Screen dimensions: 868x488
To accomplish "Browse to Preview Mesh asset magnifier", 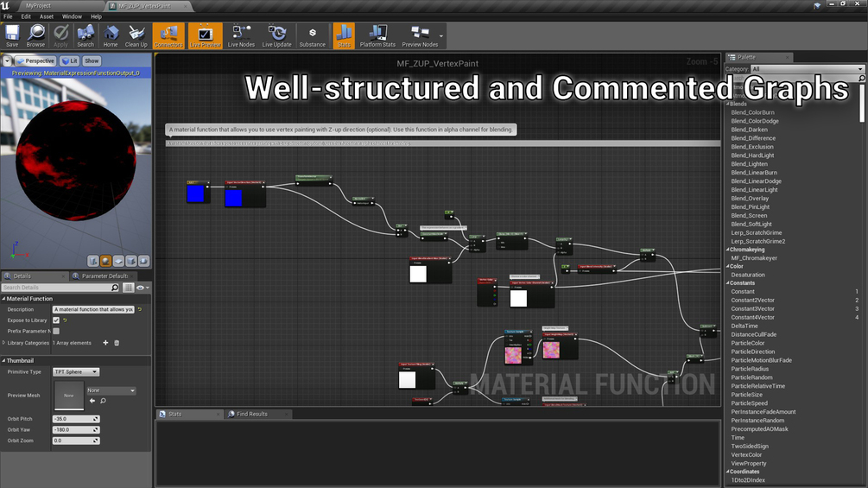I will coord(103,401).
